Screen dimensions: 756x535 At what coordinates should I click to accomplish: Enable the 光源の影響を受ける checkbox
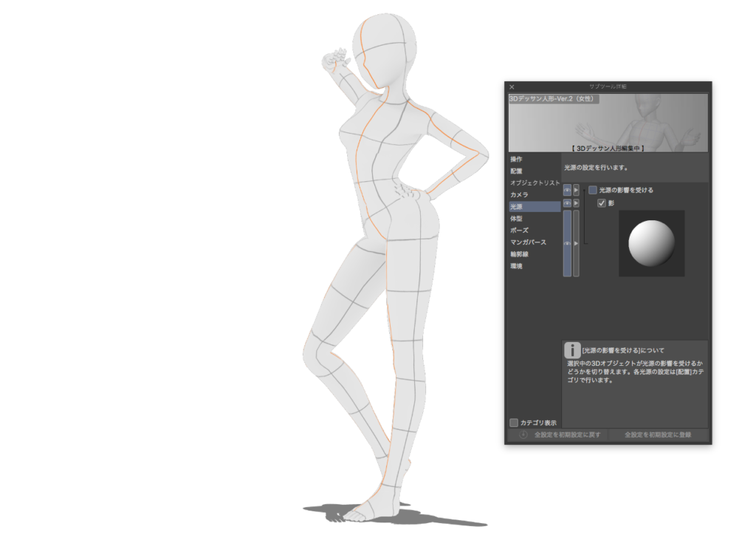pyautogui.click(x=593, y=190)
